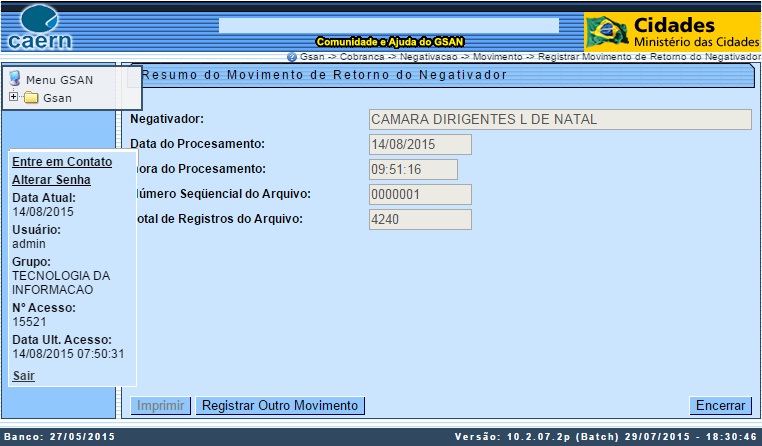Click the disabled Imprimir button
Image resolution: width=762 pixels, height=446 pixels.
160,406
